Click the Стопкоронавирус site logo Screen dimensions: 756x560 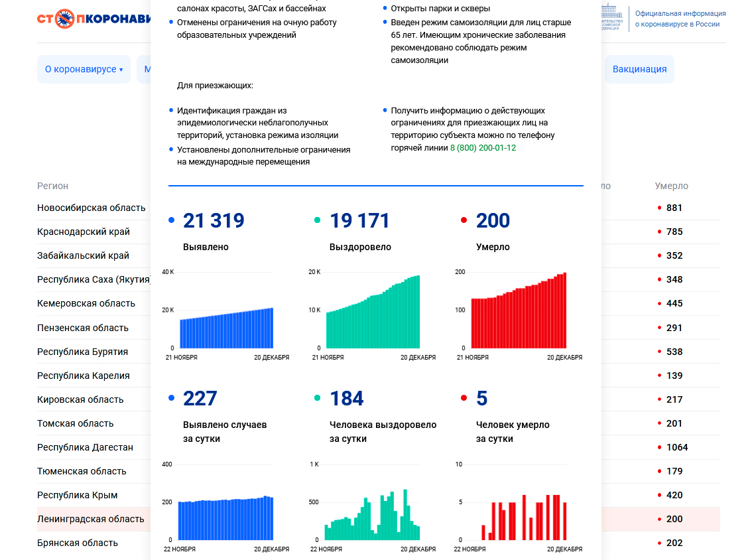tap(94, 19)
